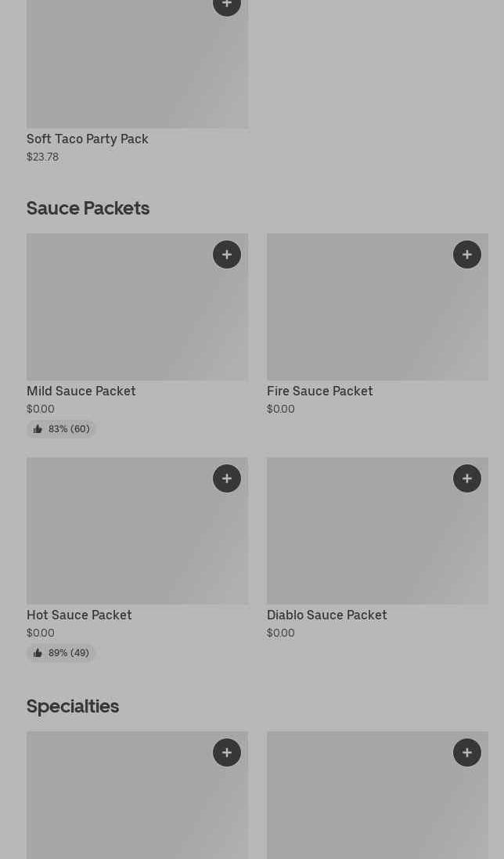Image resolution: width=504 pixels, height=859 pixels.
Task: Add Fire Sauce Packet with plus button
Action: [x=467, y=254]
